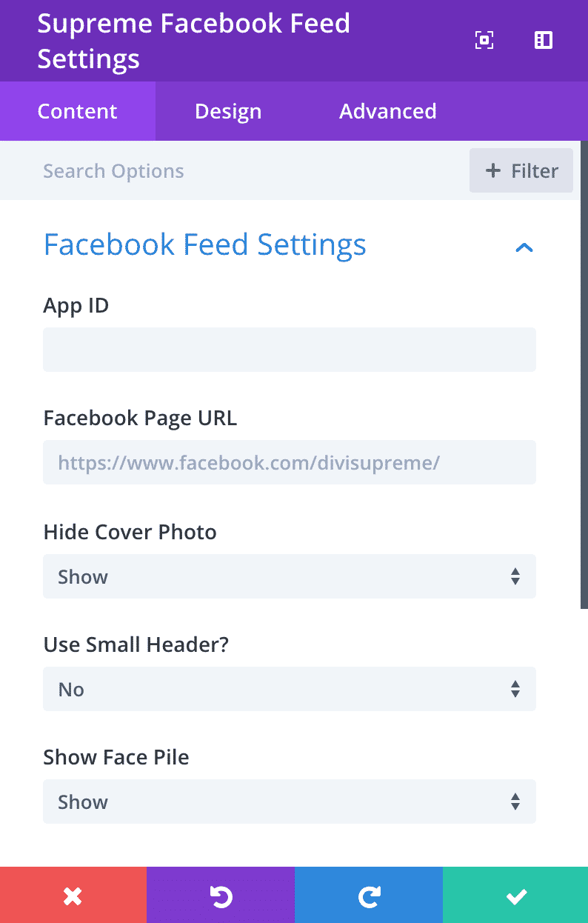Open the Show Face Pile dropdown

click(x=290, y=802)
